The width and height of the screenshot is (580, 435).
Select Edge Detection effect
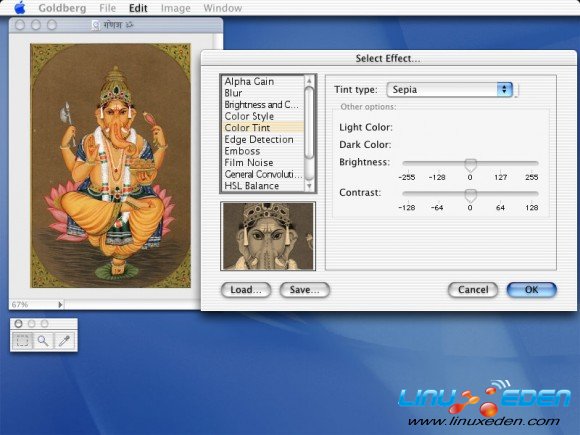(x=263, y=139)
